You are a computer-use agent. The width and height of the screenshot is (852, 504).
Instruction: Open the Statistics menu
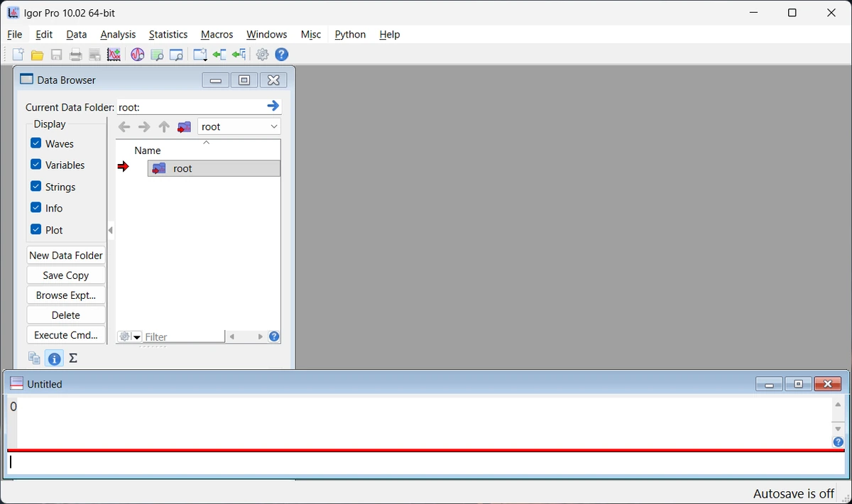[168, 34]
